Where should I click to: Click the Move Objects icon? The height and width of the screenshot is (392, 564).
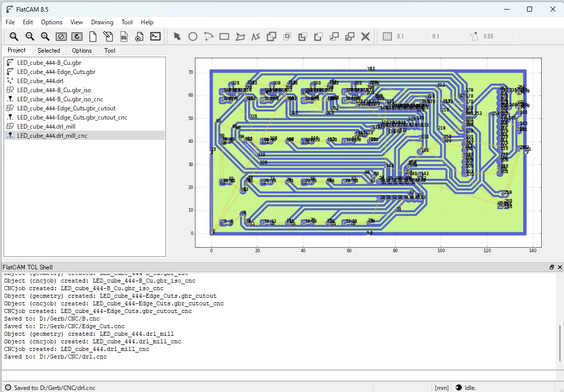334,36
